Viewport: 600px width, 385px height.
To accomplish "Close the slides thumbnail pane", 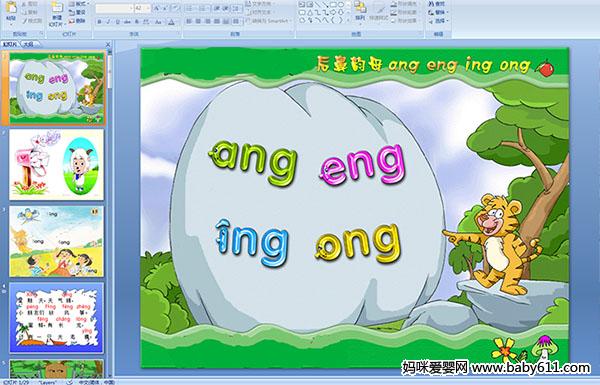I will coord(108,44).
